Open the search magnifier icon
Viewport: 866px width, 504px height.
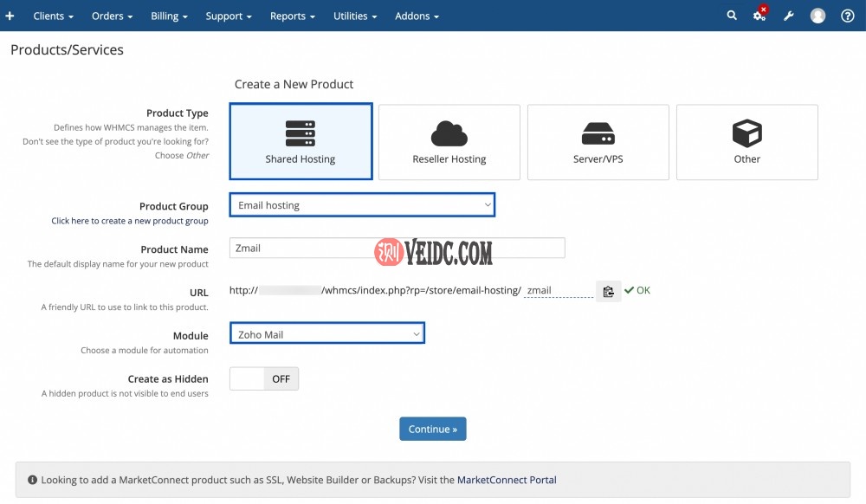(732, 16)
